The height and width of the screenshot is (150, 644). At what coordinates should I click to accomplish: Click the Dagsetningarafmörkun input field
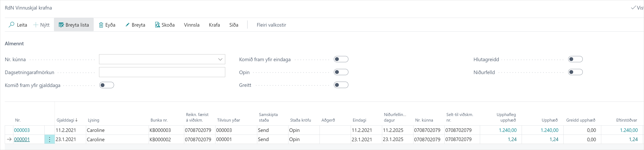[x=162, y=72]
